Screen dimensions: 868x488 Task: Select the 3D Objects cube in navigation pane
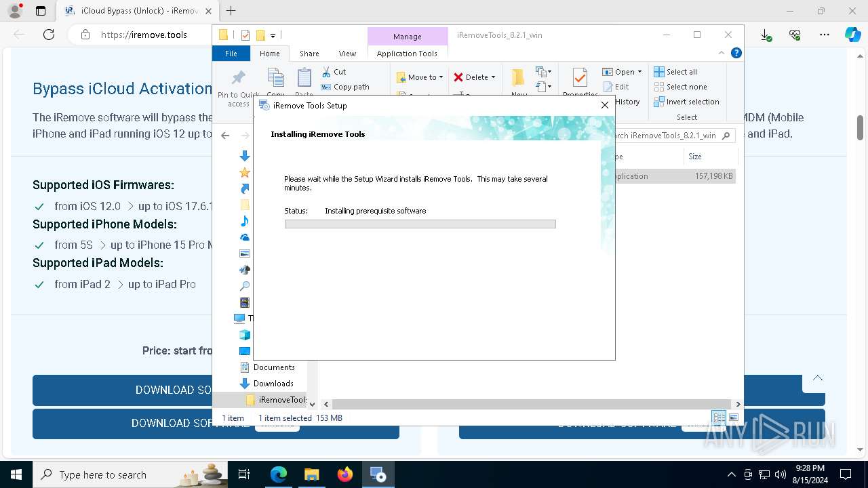click(x=245, y=335)
